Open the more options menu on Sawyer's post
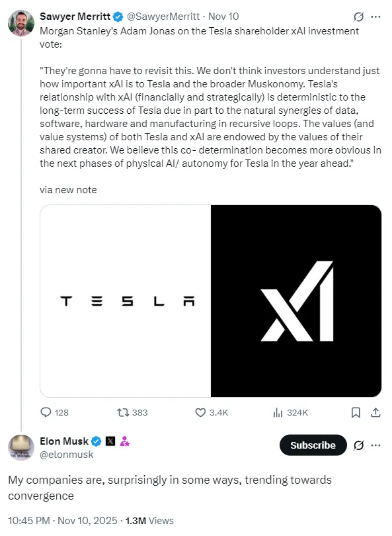The height and width of the screenshot is (536, 392). pos(377,16)
